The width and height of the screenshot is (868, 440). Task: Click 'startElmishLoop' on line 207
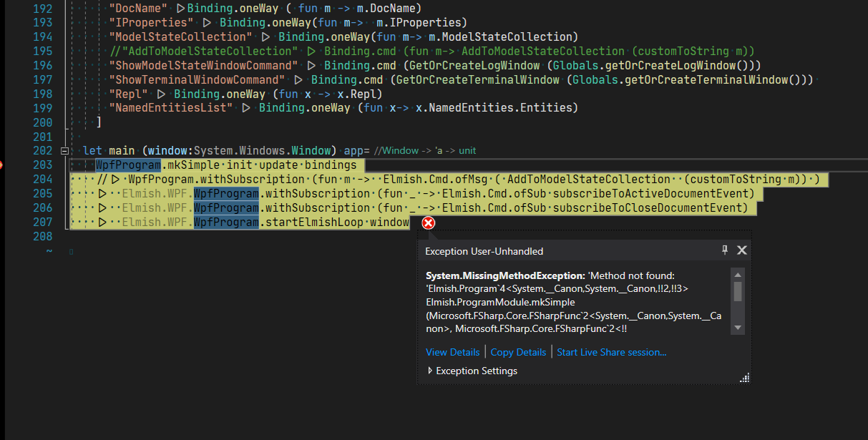[x=314, y=223]
